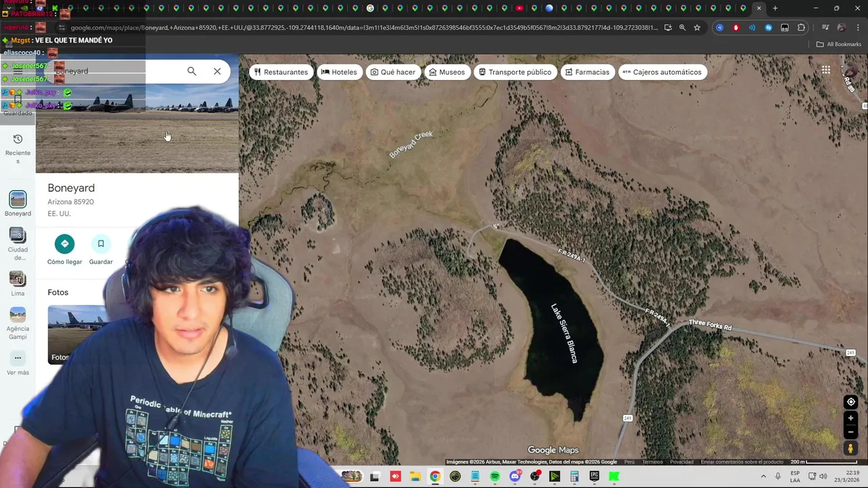868x488 pixels.
Task: Open the Agência Gampi recent place
Action: tap(18, 324)
